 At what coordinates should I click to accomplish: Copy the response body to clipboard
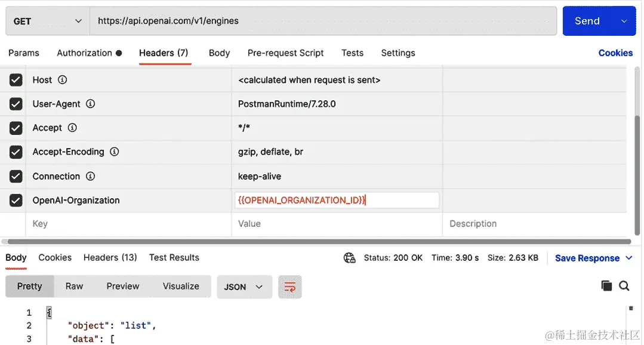[605, 286]
